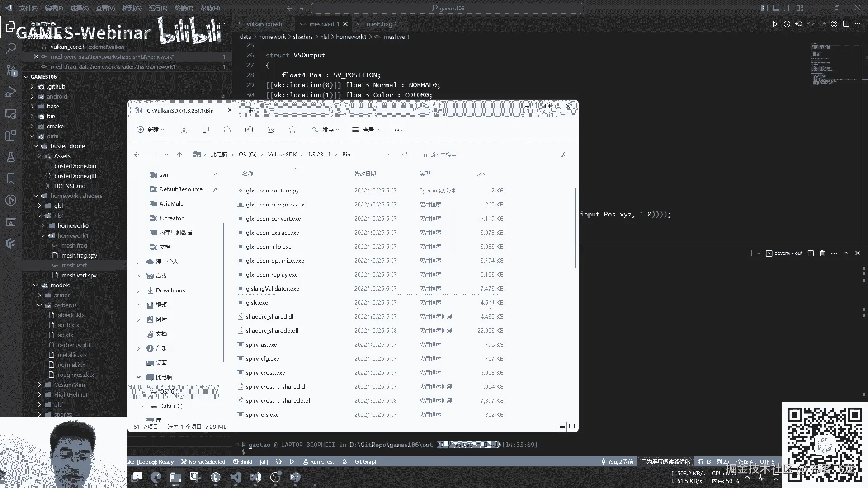Expand the Downloads item in navigation pane
Viewport: 868px width, 488px height.
coord(139,291)
